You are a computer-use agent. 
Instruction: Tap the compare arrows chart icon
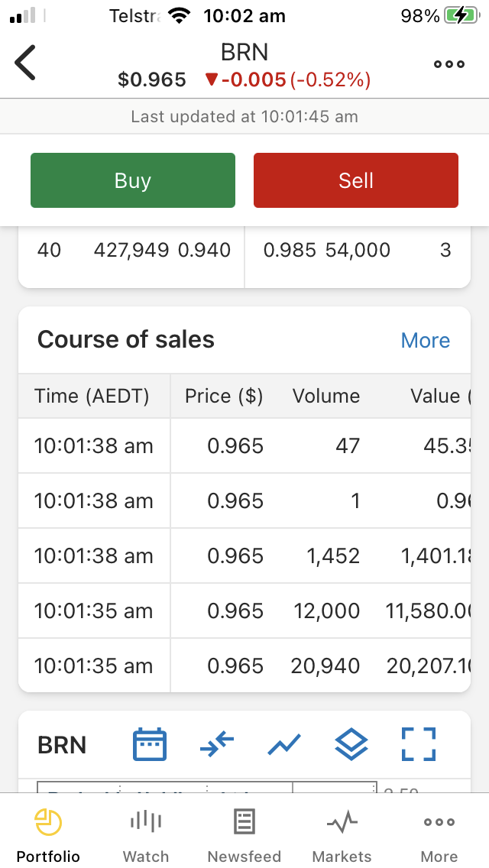(216, 744)
